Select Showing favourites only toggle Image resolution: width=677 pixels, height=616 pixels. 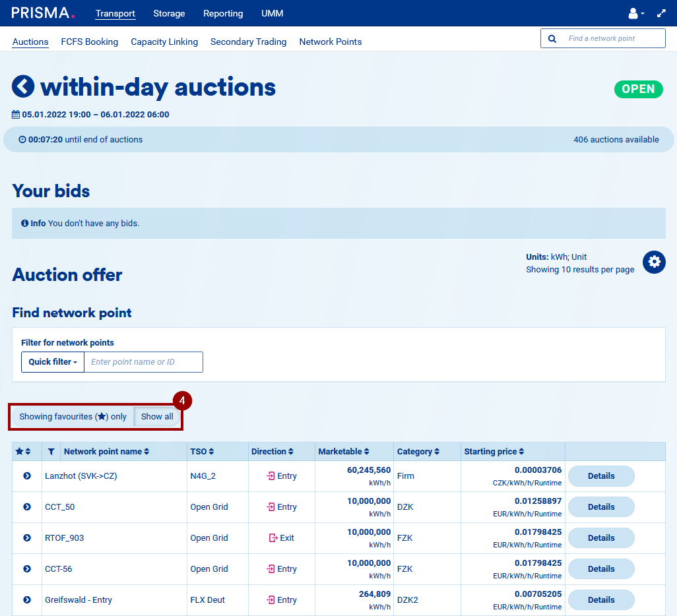[x=73, y=417]
